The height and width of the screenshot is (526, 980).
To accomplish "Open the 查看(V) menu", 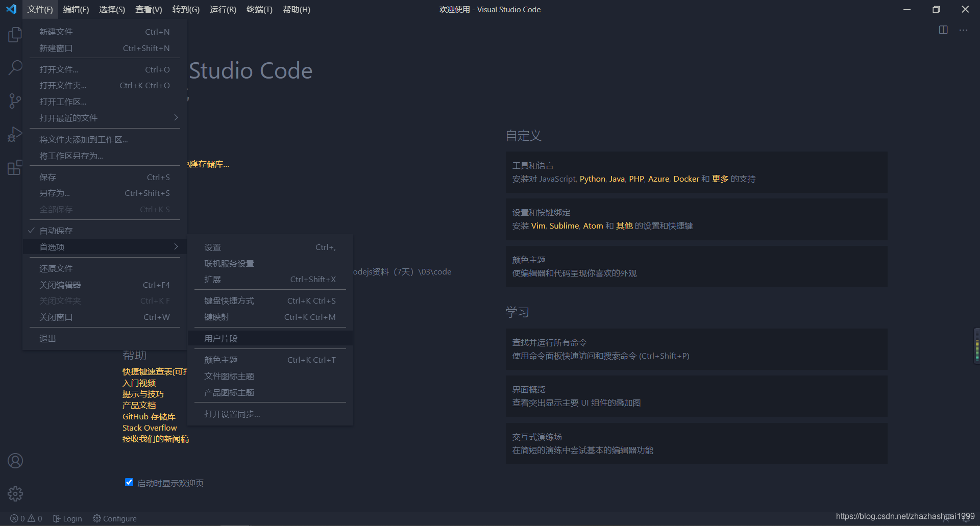I will pos(149,9).
